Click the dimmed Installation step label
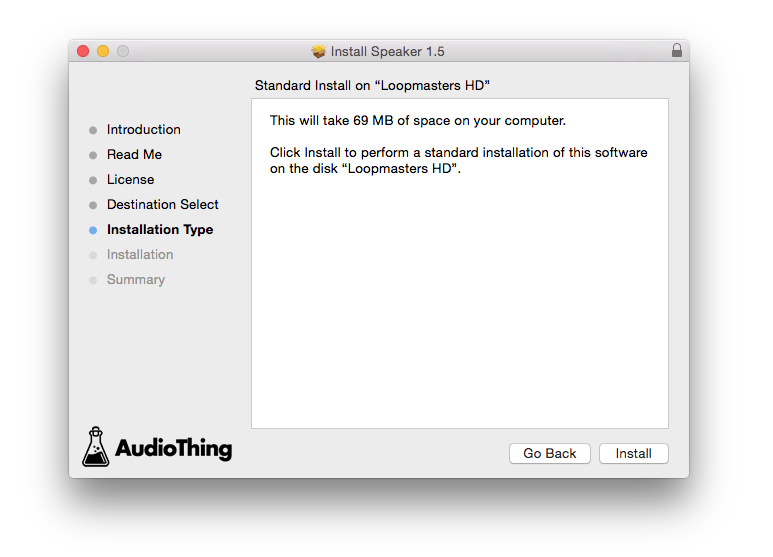773x557 pixels. pos(140,255)
